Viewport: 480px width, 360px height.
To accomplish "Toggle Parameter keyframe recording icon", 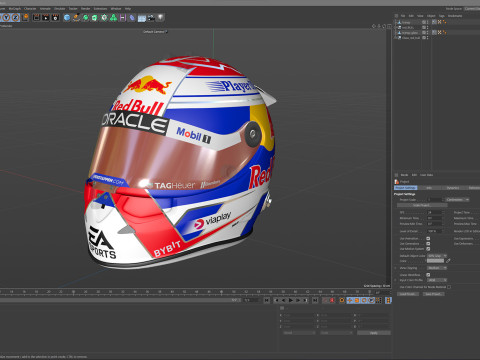I will (371, 300).
